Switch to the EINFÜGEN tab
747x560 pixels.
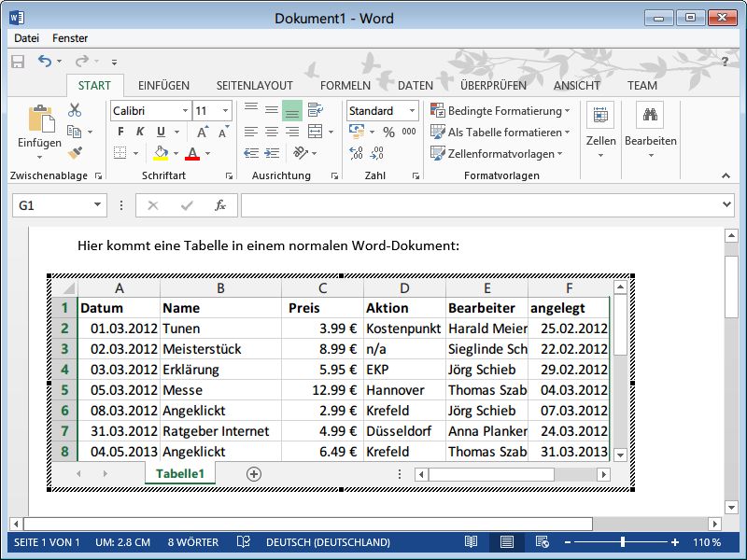pyautogui.click(x=164, y=86)
